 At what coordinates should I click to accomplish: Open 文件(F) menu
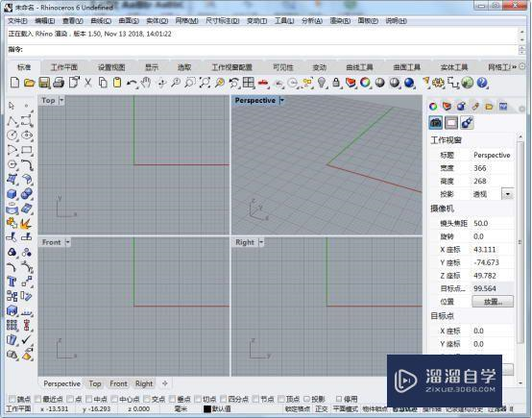tap(17, 21)
